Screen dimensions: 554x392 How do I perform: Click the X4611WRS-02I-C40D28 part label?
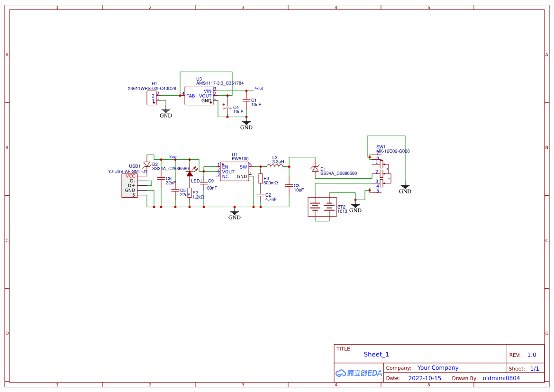[152, 89]
